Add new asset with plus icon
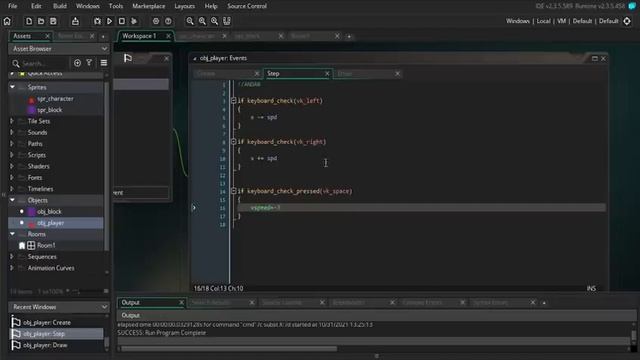The image size is (640, 360). pos(77,63)
